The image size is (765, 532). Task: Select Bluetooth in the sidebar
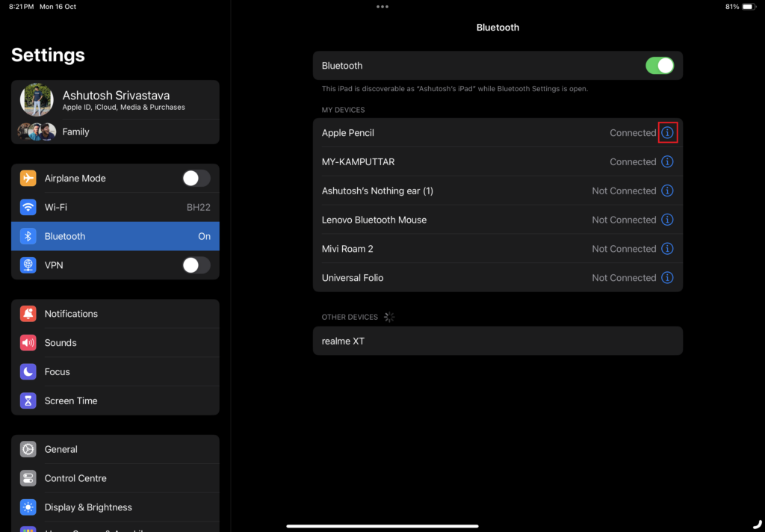point(115,236)
